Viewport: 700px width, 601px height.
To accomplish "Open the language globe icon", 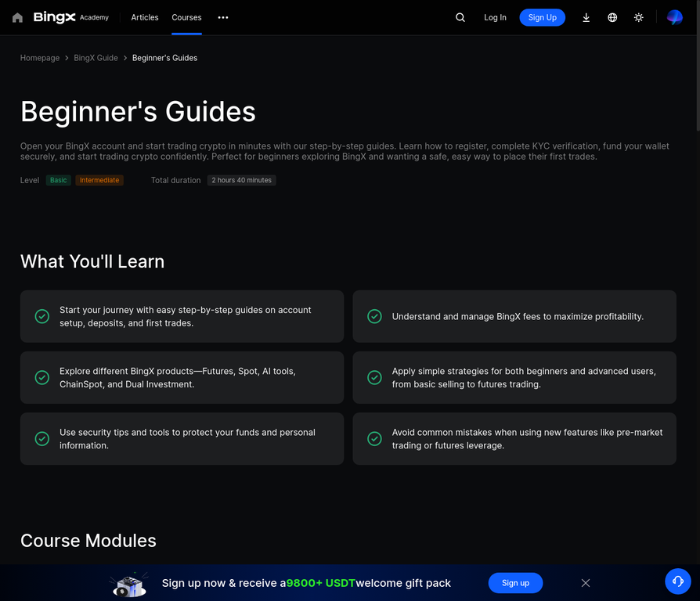I will [x=612, y=17].
